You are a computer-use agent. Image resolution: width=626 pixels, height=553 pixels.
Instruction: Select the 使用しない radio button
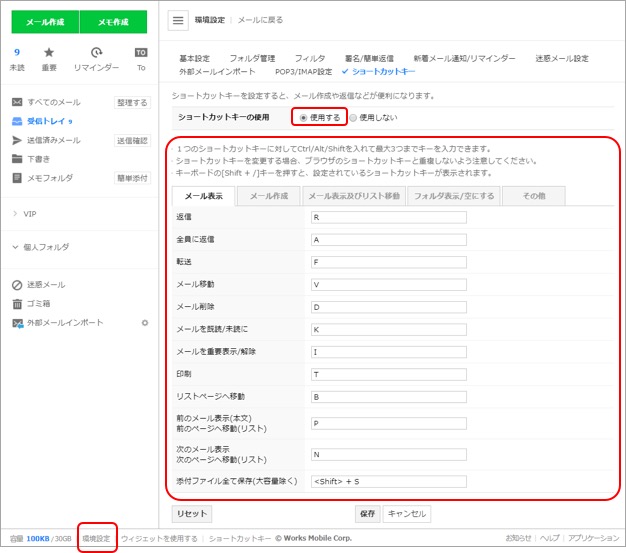point(353,117)
